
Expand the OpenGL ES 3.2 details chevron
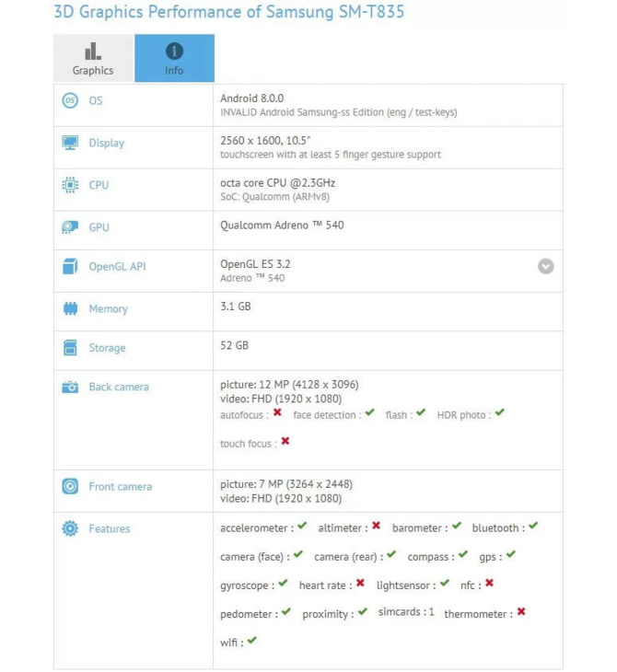pos(546,267)
